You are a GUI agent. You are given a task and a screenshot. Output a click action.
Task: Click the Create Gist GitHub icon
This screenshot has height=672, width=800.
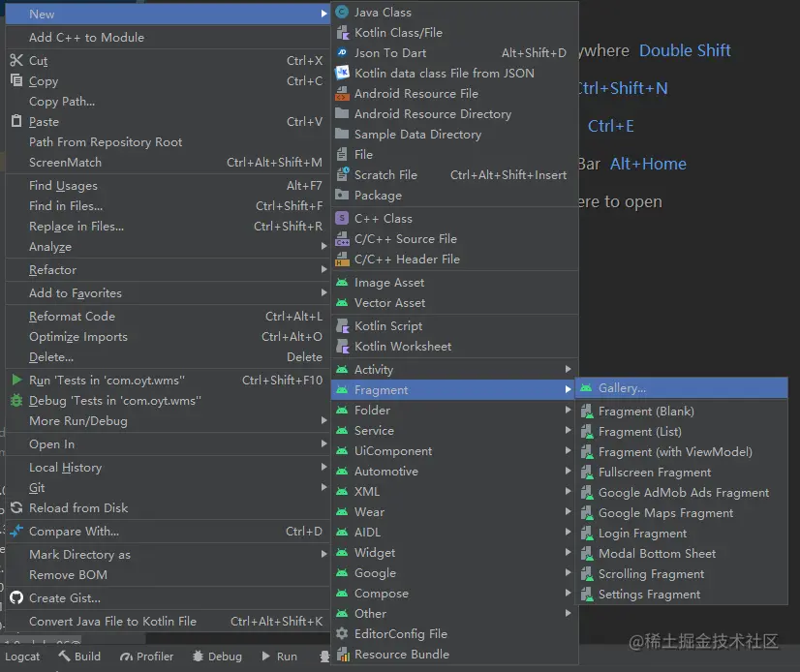point(16,597)
